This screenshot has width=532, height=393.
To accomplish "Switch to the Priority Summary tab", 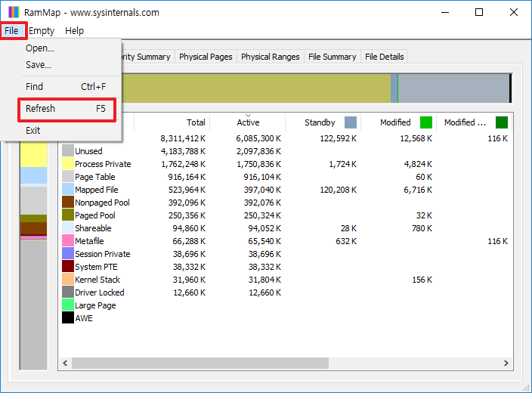I will point(147,57).
